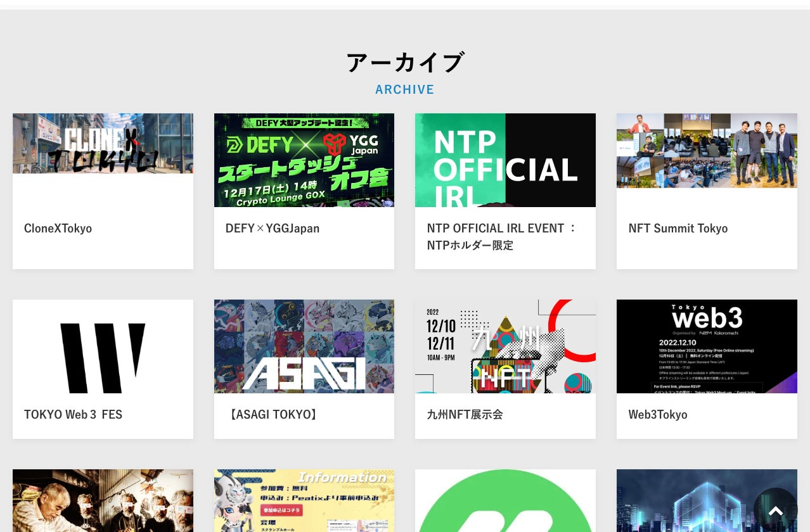Open the 九州NFT 12/10 poster thumbnail
The height and width of the screenshot is (532, 810).
pyautogui.click(x=505, y=346)
